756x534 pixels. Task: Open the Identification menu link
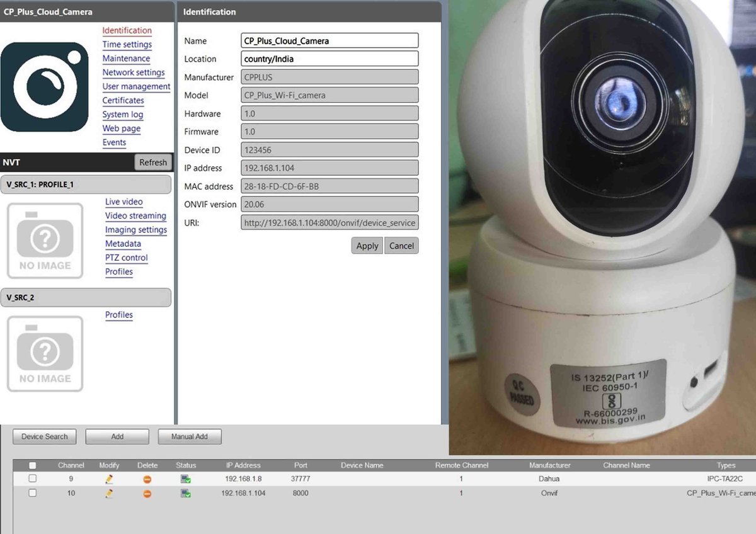pos(127,30)
